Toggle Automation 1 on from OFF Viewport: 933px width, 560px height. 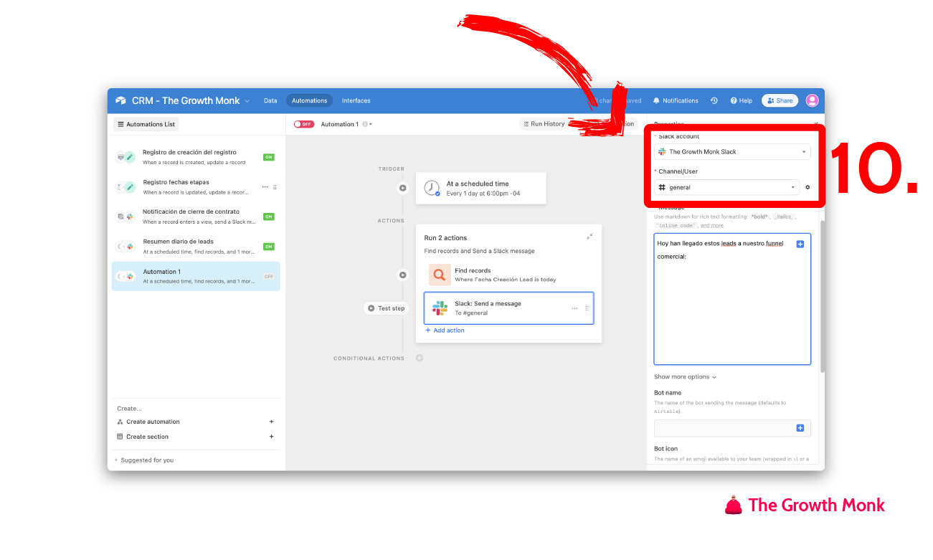pyautogui.click(x=304, y=124)
